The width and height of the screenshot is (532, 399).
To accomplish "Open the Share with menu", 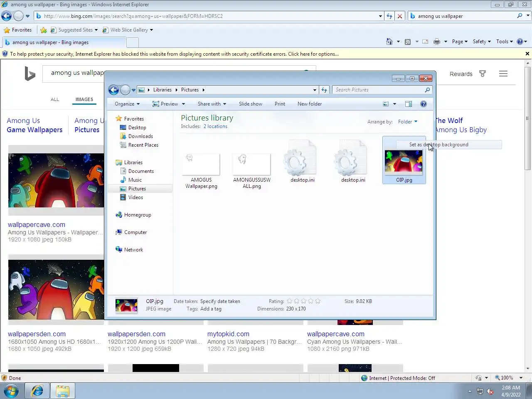I will coord(212,104).
